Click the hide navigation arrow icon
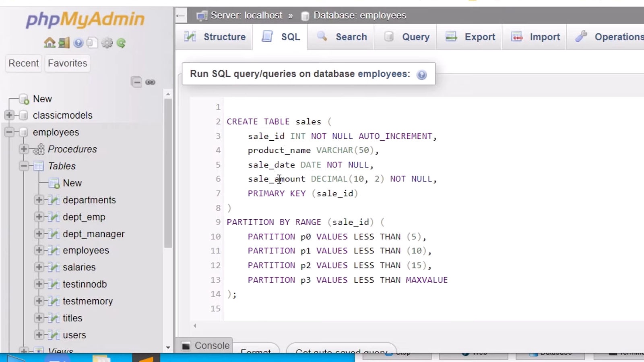Viewport: 644px width, 362px height. [x=180, y=16]
